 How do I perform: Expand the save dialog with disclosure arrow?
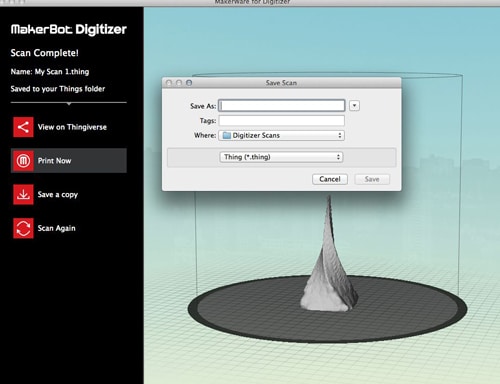(x=354, y=106)
